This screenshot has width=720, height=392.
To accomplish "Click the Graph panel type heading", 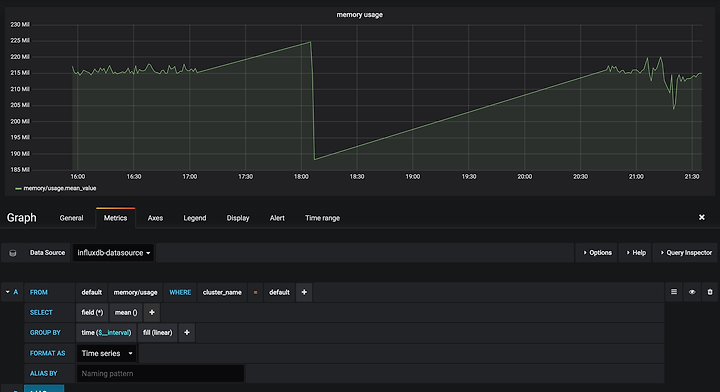I will pyautogui.click(x=22, y=218).
